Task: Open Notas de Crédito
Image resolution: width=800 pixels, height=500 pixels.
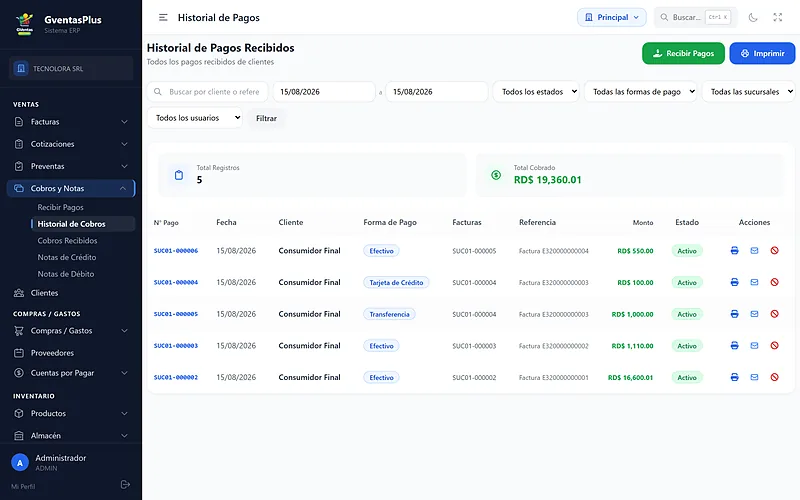Action: click(66, 257)
